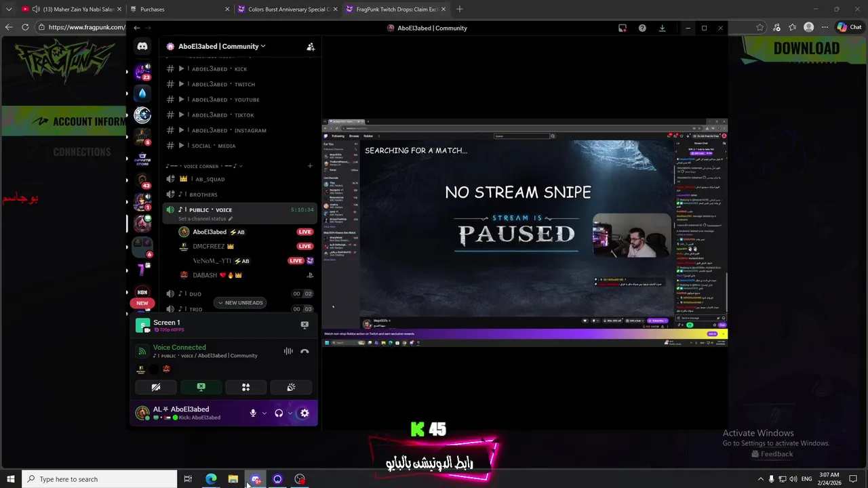
Task: Open the HBN server icon
Action: [x=142, y=292]
